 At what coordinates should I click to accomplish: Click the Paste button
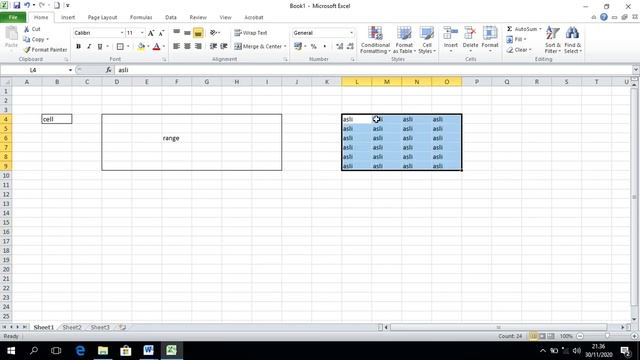(x=11, y=38)
